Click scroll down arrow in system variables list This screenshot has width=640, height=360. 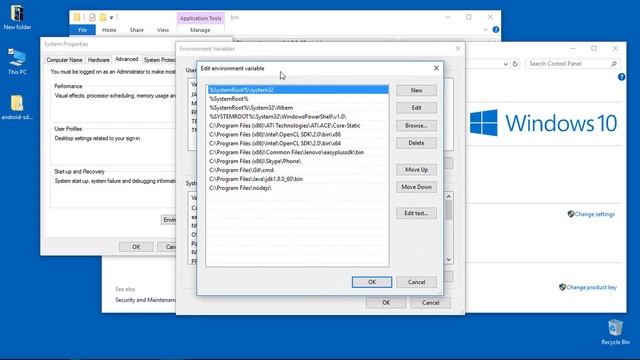point(449,260)
